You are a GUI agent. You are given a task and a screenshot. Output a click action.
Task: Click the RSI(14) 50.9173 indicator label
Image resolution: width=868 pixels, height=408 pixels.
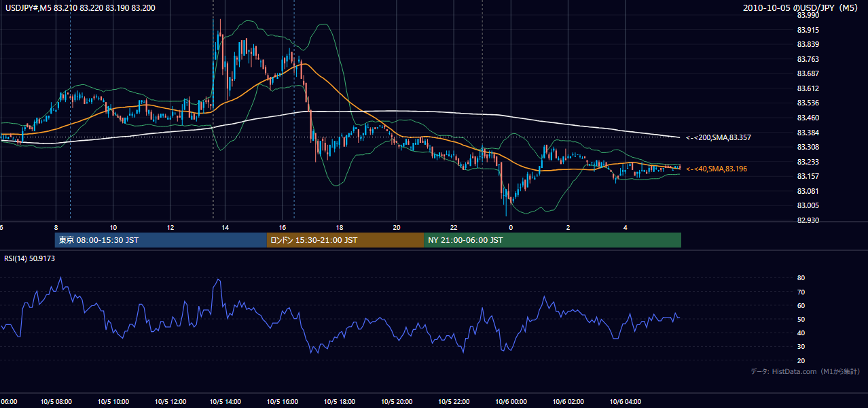pyautogui.click(x=30, y=258)
